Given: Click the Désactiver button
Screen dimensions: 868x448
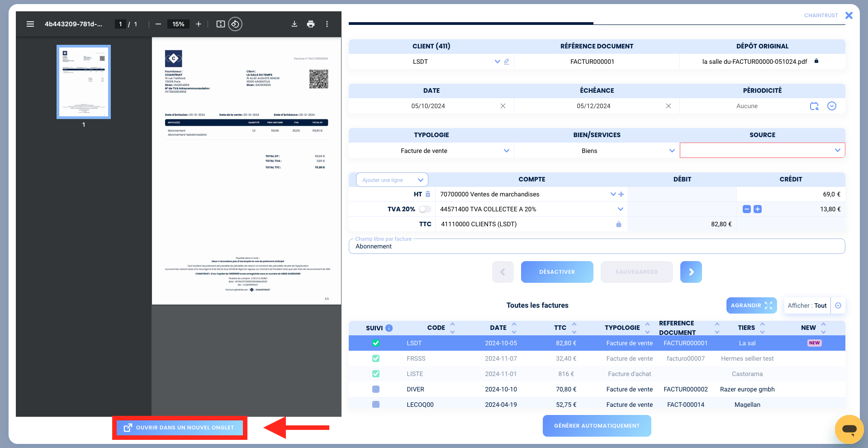Looking at the screenshot, I should click(557, 272).
